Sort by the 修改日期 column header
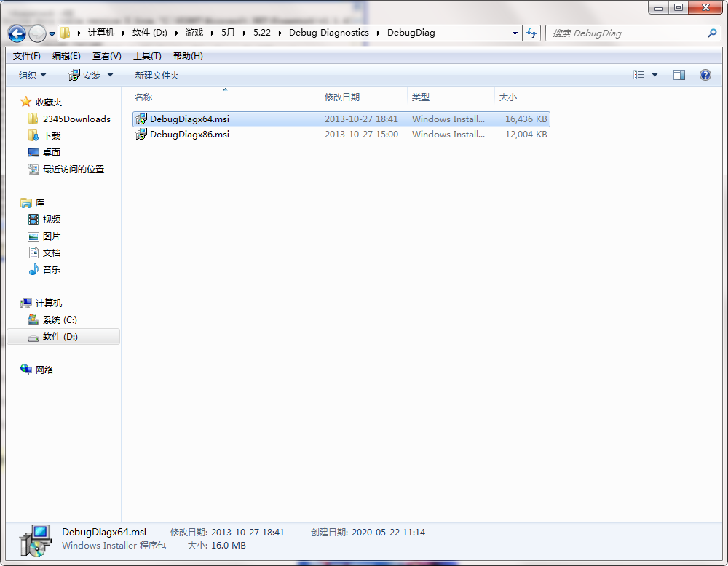The image size is (728, 566). click(341, 97)
